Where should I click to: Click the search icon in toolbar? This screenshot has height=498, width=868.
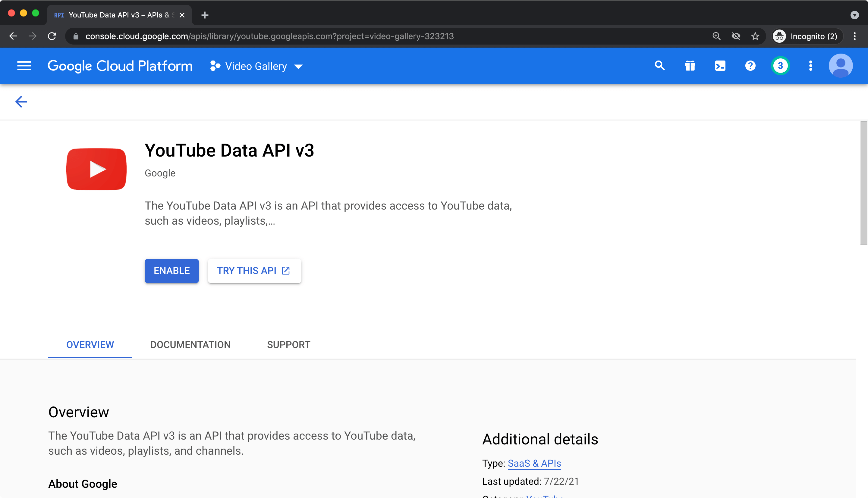pos(660,66)
